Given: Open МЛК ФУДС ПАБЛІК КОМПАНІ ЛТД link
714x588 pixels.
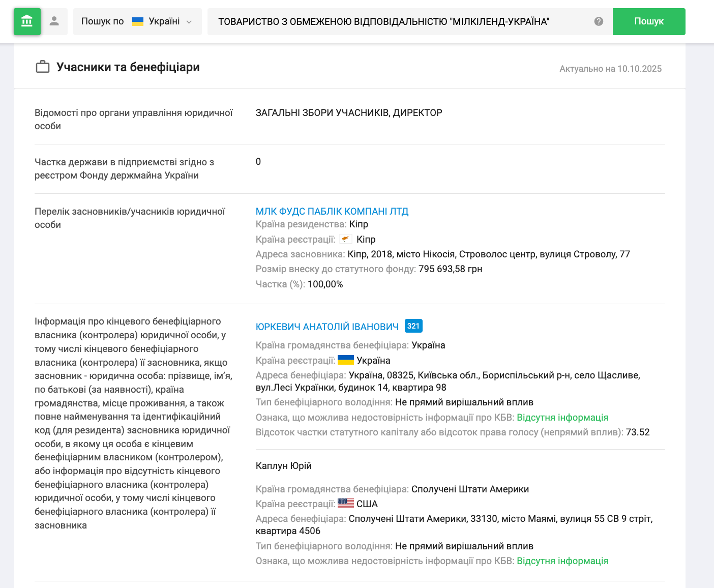Looking at the screenshot, I should point(332,212).
